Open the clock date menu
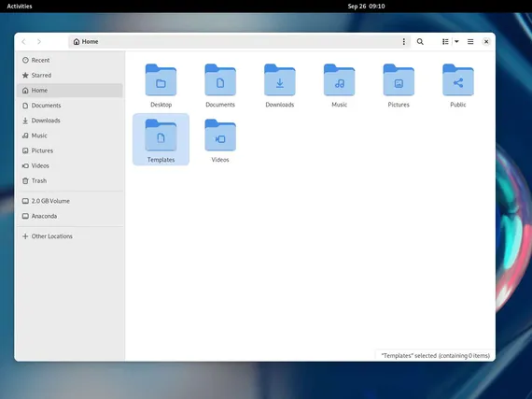 click(x=366, y=7)
